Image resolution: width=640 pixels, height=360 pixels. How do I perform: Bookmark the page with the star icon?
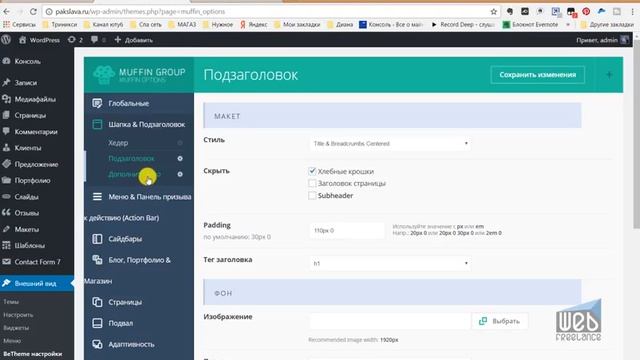tap(493, 11)
